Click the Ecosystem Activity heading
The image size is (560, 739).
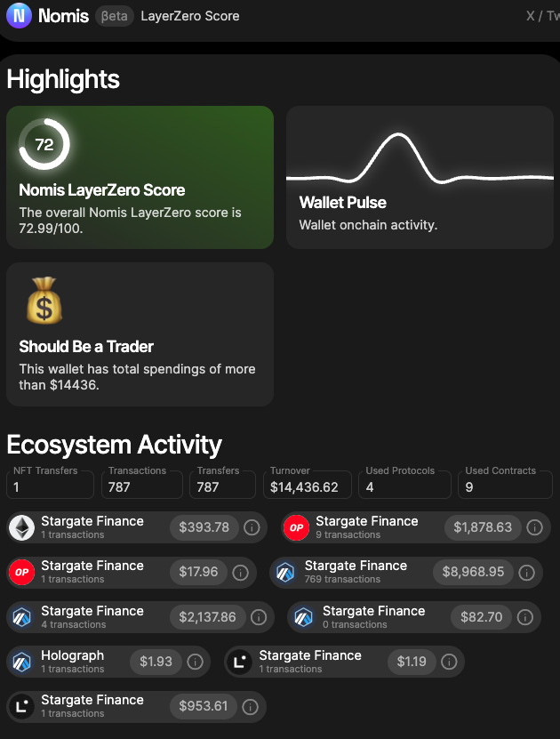pyautogui.click(x=115, y=445)
